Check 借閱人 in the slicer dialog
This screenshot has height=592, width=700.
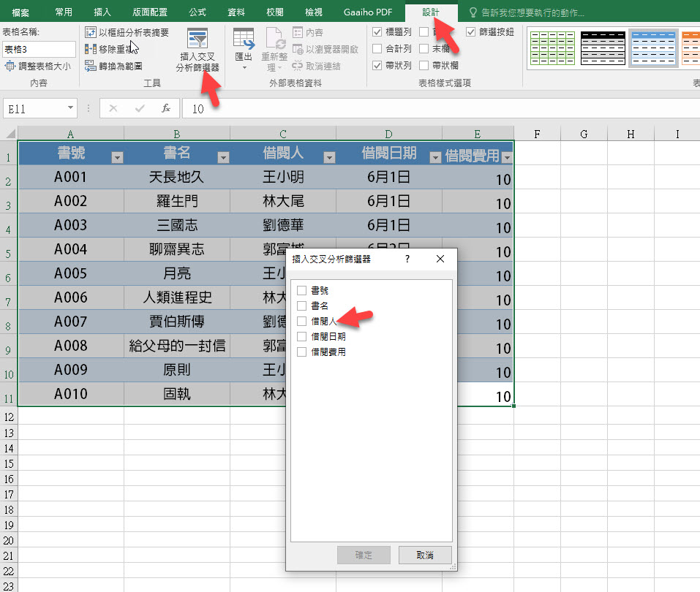(302, 321)
